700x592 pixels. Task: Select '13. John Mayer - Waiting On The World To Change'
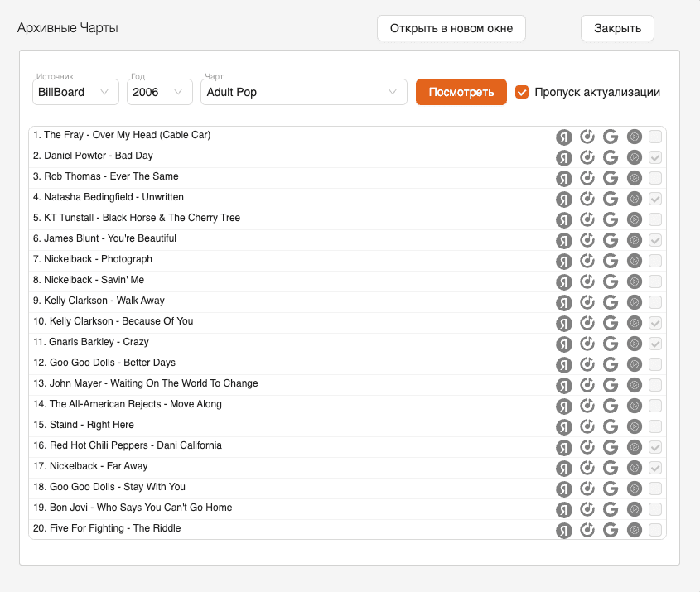pos(347,385)
